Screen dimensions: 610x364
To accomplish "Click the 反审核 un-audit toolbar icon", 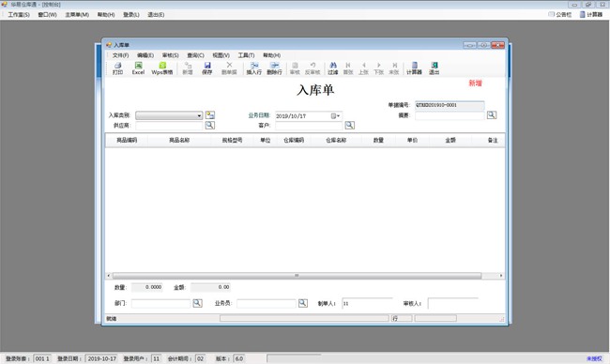I will click(x=313, y=68).
